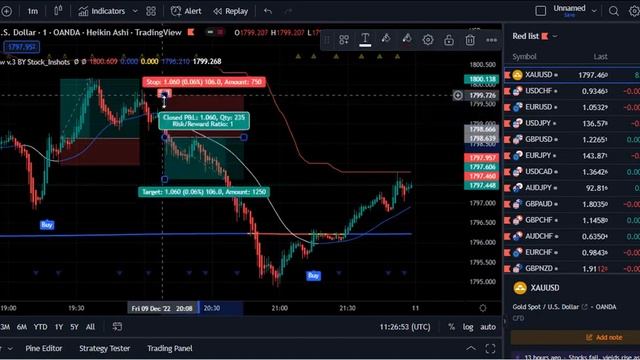This screenshot has height=360, width=640.
Task: Select GBPNZD in the watchlist
Action: pyautogui.click(x=572, y=268)
